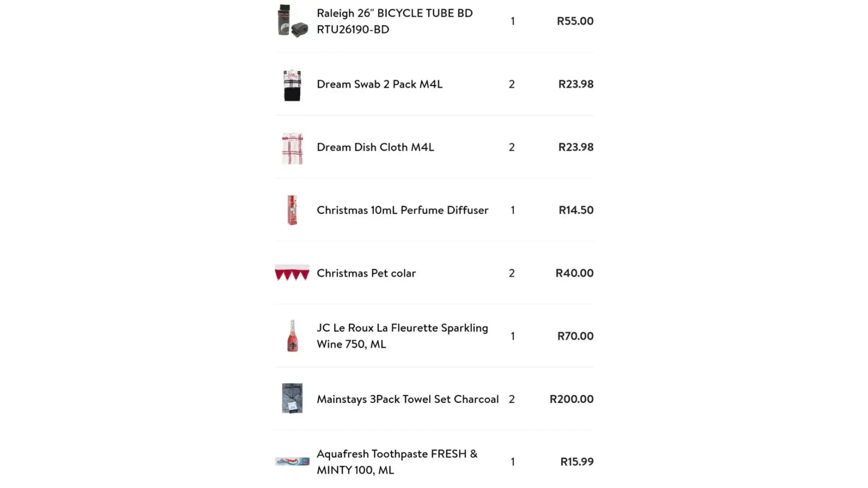Click the Dream Swab 2 Pack M4L name

pos(379,84)
